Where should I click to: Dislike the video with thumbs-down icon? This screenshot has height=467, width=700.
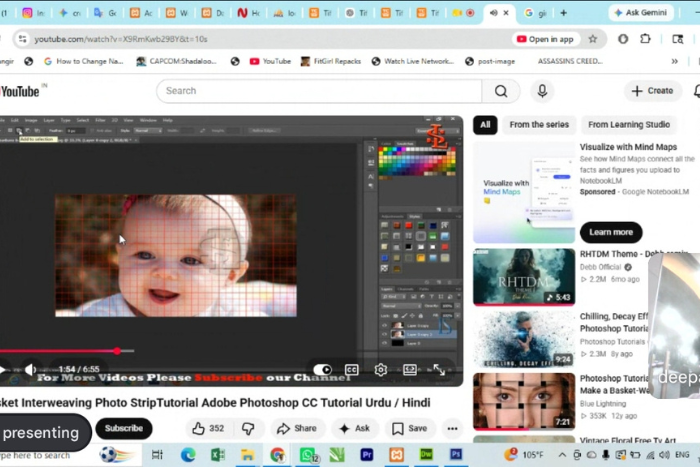(248, 429)
